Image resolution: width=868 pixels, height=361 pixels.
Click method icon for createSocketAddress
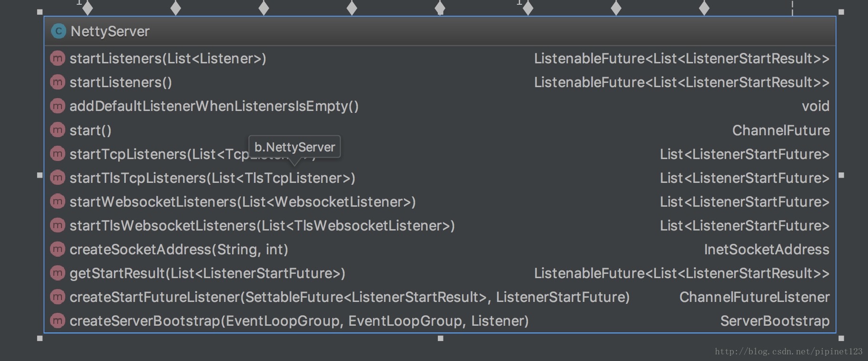pos(58,249)
